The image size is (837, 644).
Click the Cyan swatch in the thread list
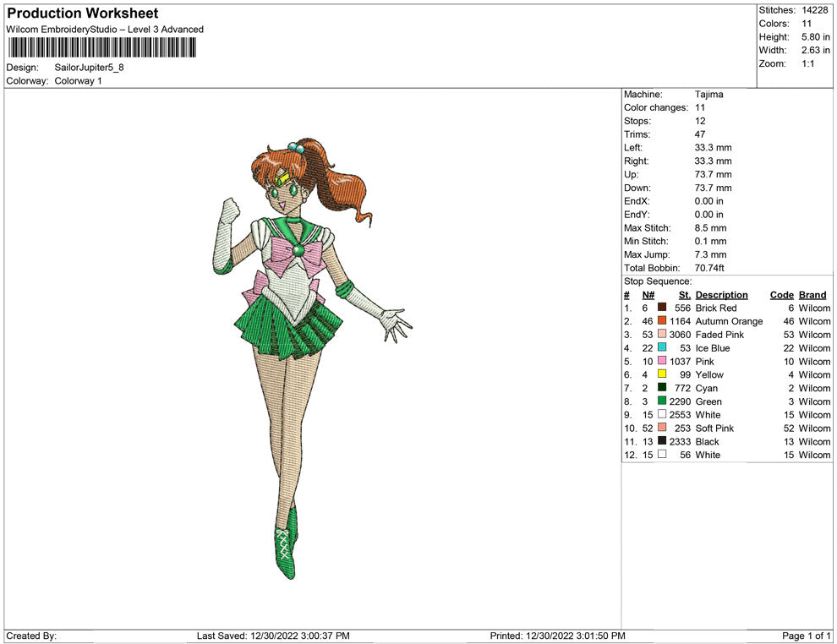[x=663, y=388]
